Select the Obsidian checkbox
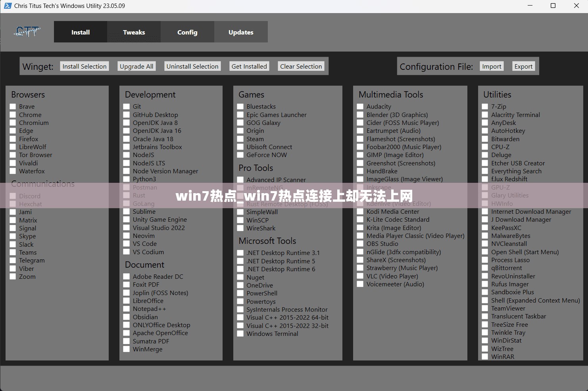588x391 pixels. [x=127, y=317]
